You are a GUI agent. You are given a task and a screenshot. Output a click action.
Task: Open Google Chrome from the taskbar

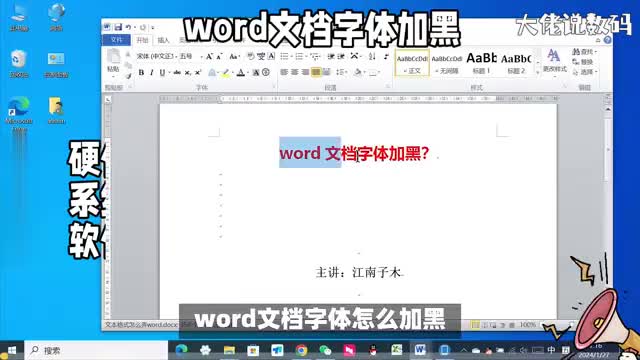pos(302,350)
